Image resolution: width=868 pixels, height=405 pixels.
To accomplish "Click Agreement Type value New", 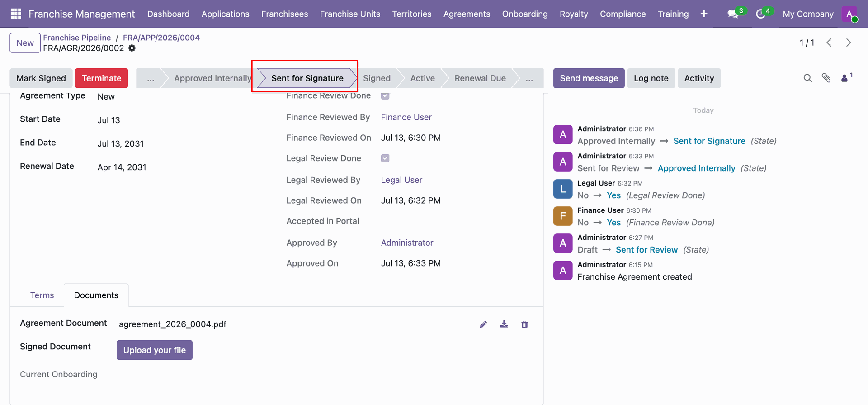I will [x=106, y=97].
